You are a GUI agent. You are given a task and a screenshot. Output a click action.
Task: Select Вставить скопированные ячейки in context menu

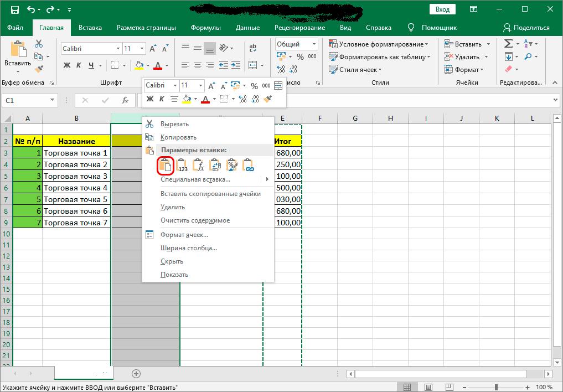pyautogui.click(x=208, y=194)
